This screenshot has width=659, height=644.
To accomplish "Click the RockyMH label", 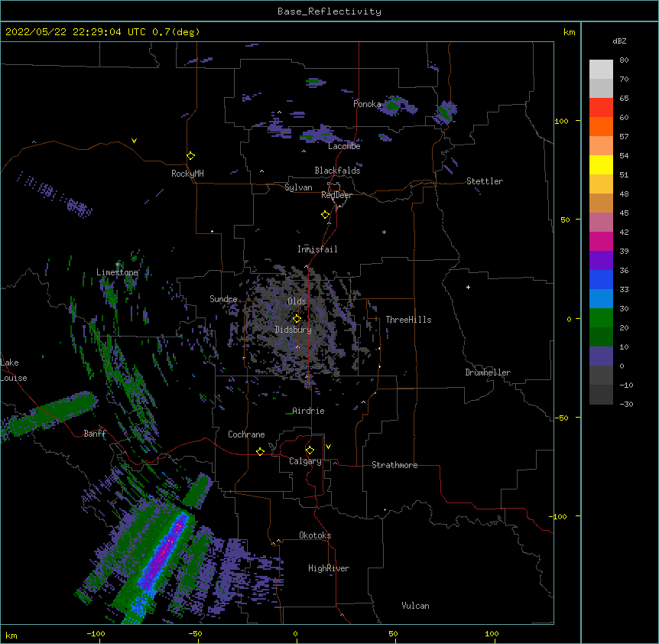I will [187, 174].
